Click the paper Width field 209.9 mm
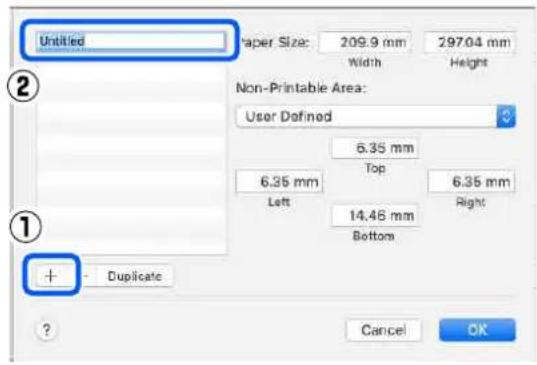Image resolution: width=537 pixels, height=365 pixels. coord(365,42)
